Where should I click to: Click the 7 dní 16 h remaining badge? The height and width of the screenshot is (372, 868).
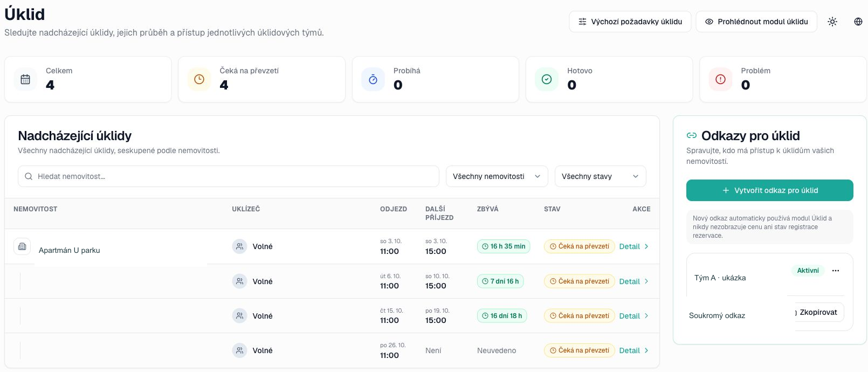(x=500, y=281)
